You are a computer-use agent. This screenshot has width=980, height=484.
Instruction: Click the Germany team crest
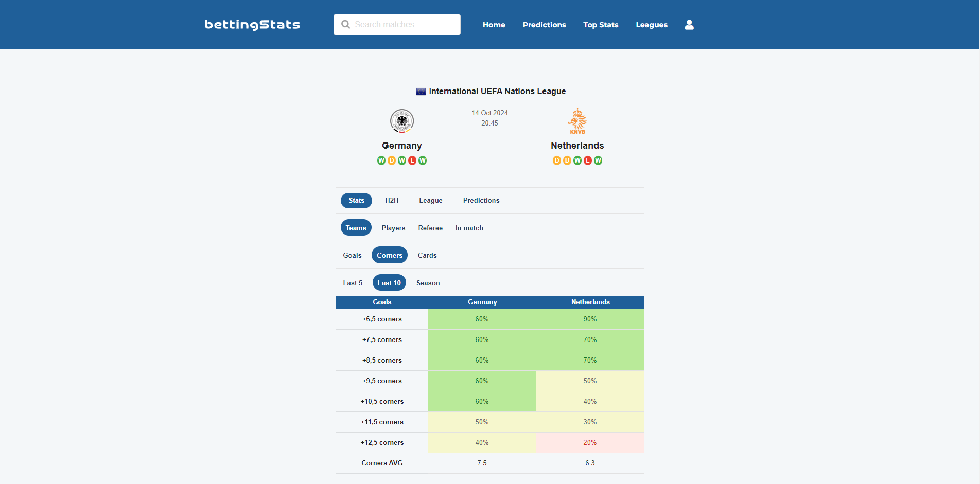click(402, 121)
